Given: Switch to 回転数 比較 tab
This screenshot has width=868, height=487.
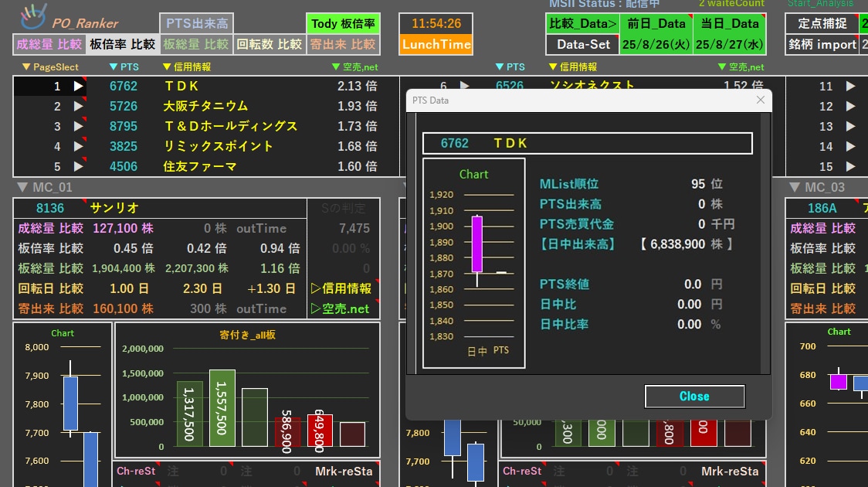Looking at the screenshot, I should (270, 44).
